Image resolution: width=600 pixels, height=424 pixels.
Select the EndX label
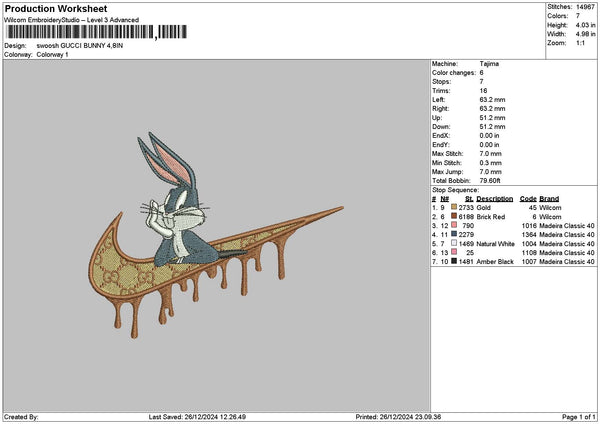[441, 135]
